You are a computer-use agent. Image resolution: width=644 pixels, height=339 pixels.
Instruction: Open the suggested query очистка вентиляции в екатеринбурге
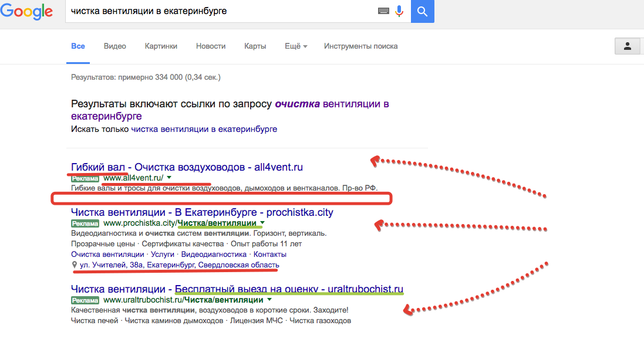(230, 110)
